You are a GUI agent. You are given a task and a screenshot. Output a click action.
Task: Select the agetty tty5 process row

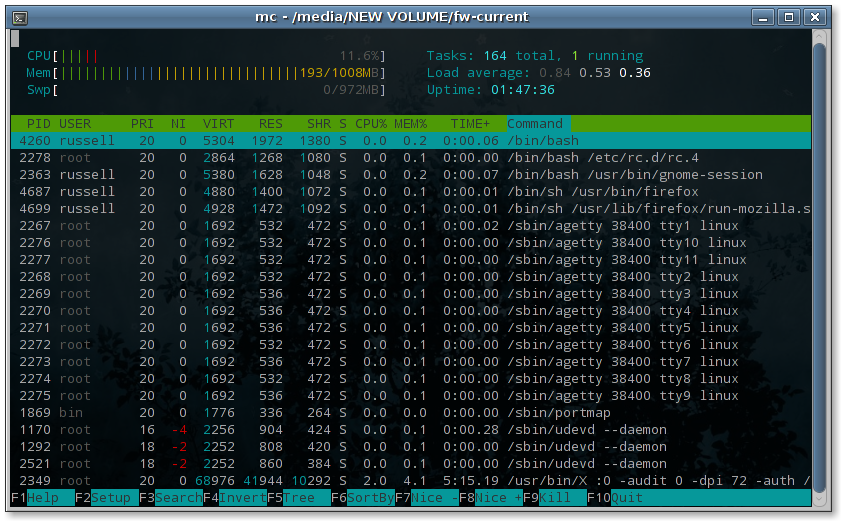pos(411,328)
